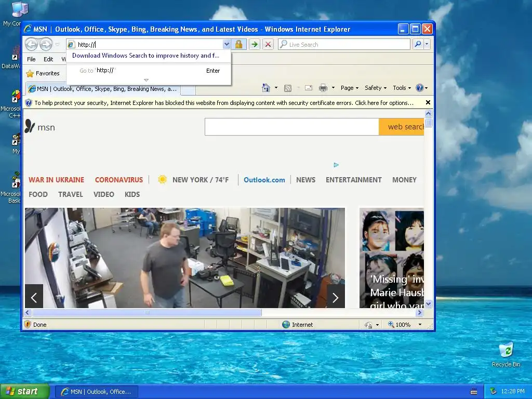Image resolution: width=532 pixels, height=399 pixels.
Task: Click the information bar security message
Action: click(223, 103)
